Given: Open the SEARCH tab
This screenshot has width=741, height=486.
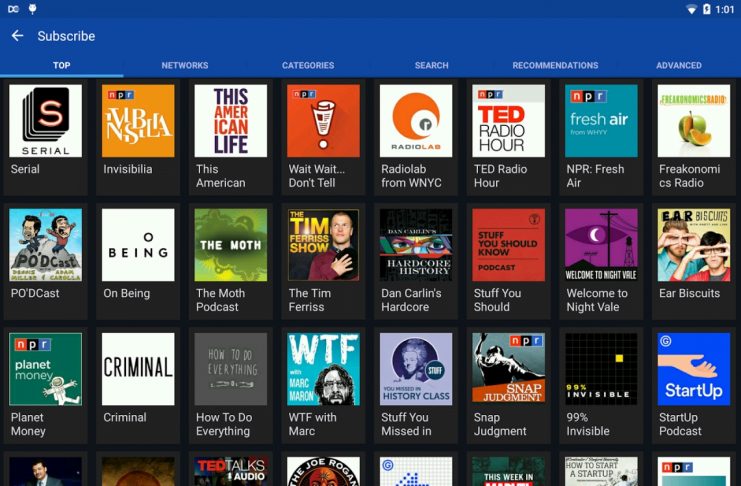Looking at the screenshot, I should point(431,65).
